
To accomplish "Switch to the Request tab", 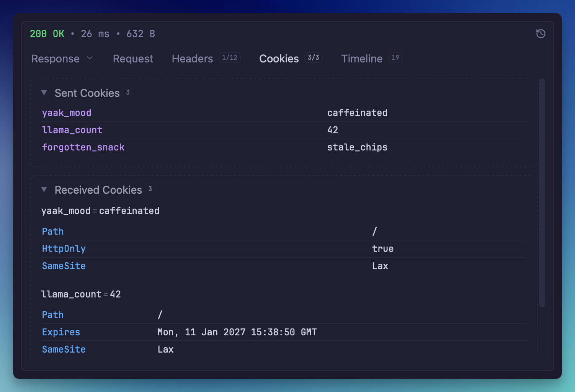I will (x=133, y=59).
